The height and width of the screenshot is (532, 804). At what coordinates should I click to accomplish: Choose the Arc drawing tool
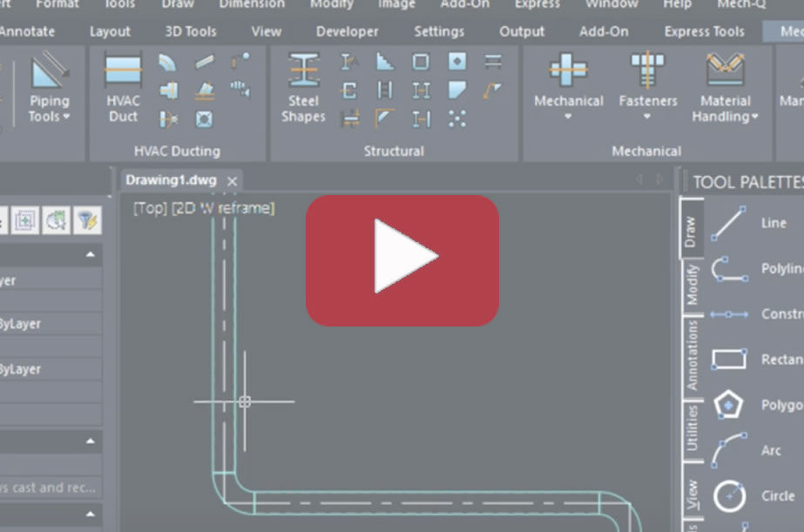tap(728, 450)
